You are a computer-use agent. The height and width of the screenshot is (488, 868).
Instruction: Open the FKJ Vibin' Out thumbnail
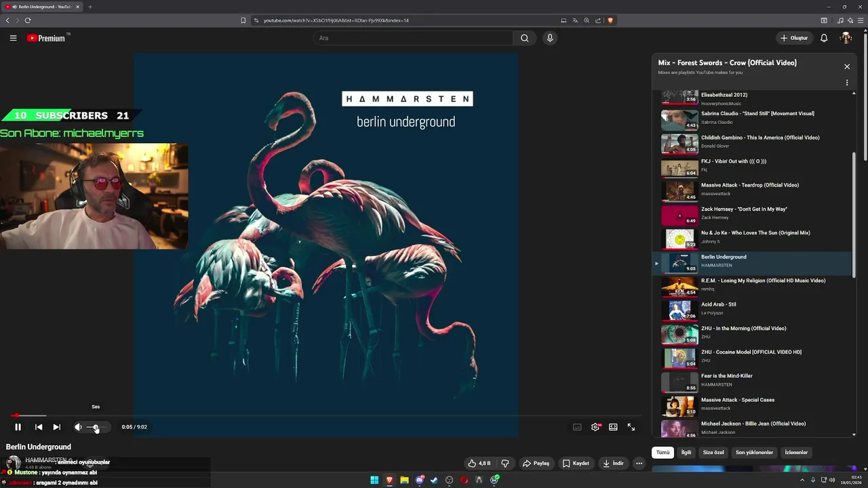point(679,167)
